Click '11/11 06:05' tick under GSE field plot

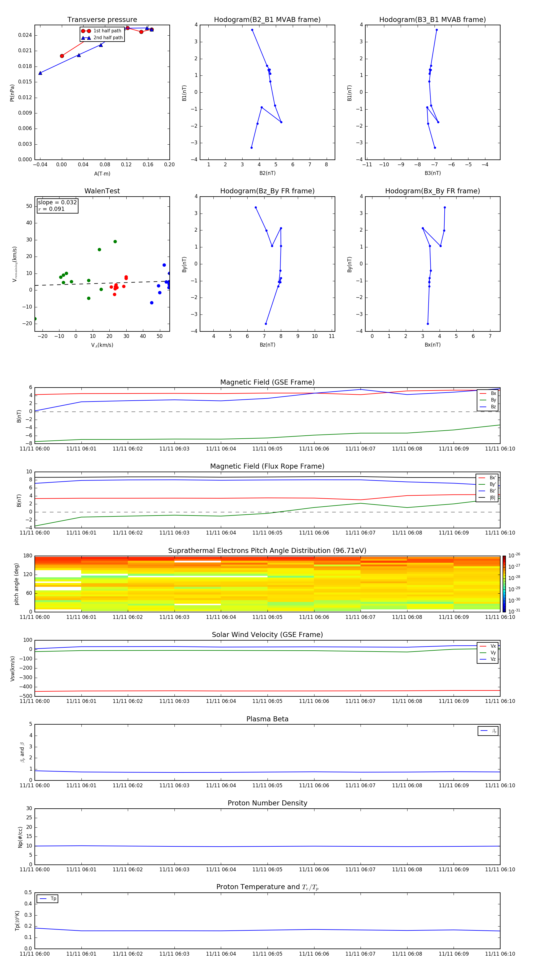tap(267, 449)
